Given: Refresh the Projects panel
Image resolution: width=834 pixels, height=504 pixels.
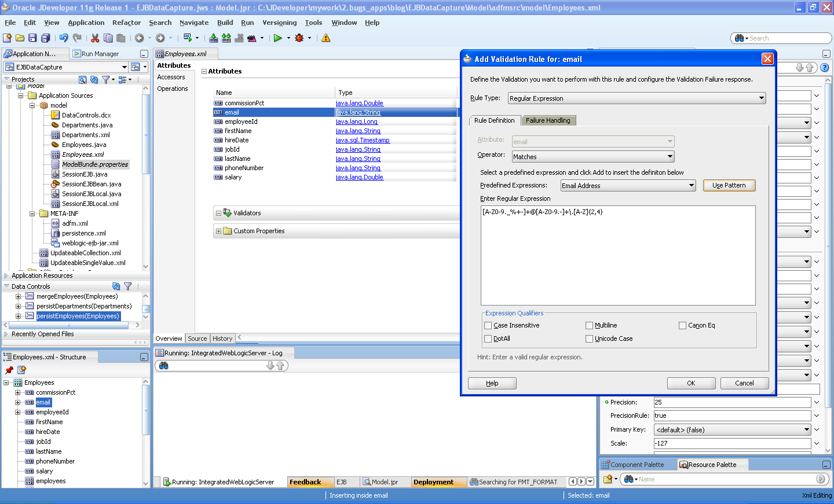Looking at the screenshot, I should 94,80.
